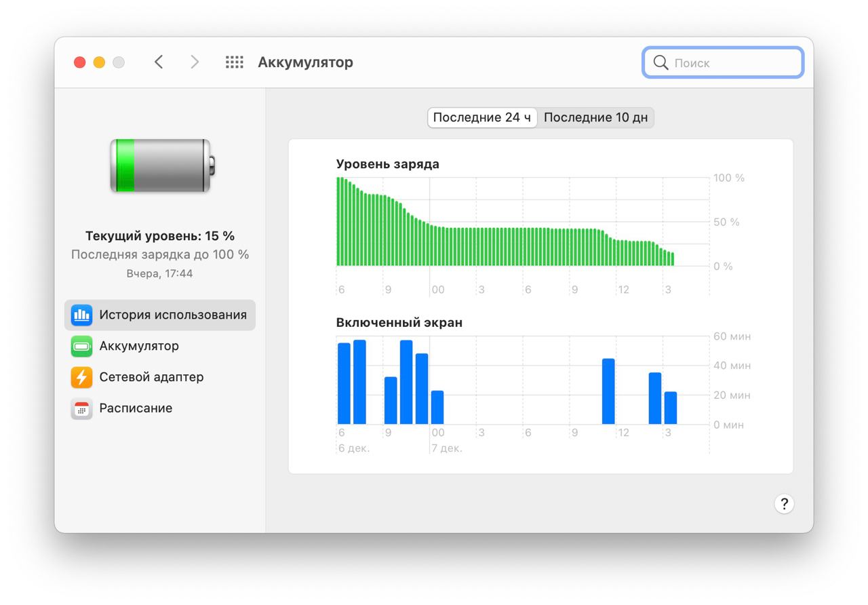
Task: Click the first green charge-level bar
Action: click(338, 221)
